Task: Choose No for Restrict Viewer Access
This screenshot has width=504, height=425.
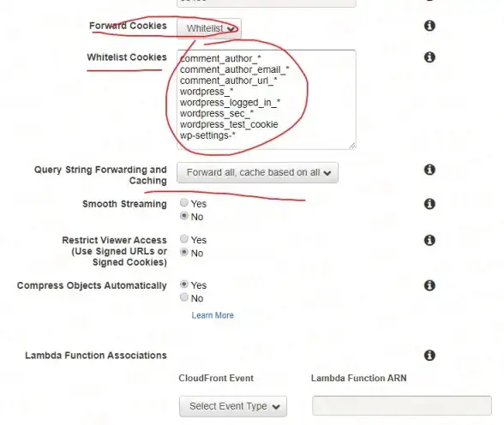Action: click(x=183, y=252)
